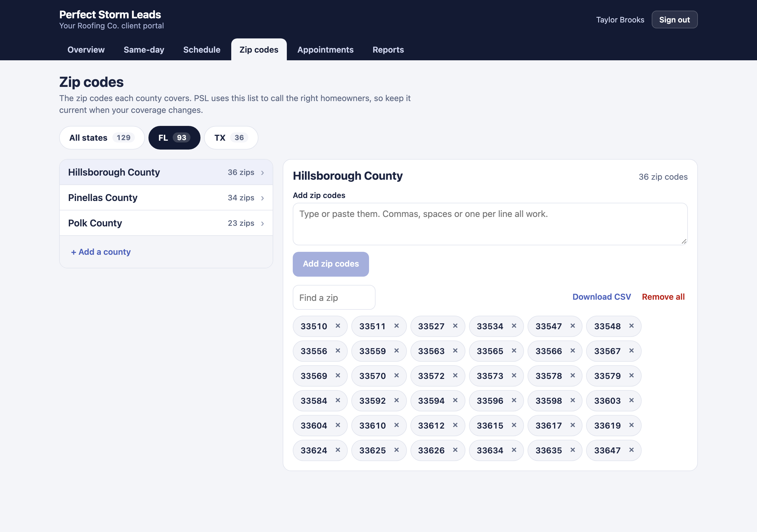
Task: Click Remove all zips link
Action: [x=663, y=297]
